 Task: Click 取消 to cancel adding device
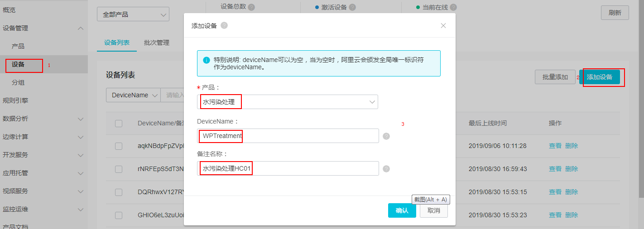coord(434,210)
